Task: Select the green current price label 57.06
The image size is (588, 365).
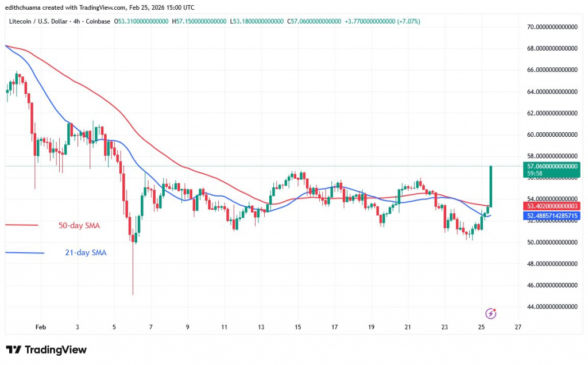Action: pos(551,168)
